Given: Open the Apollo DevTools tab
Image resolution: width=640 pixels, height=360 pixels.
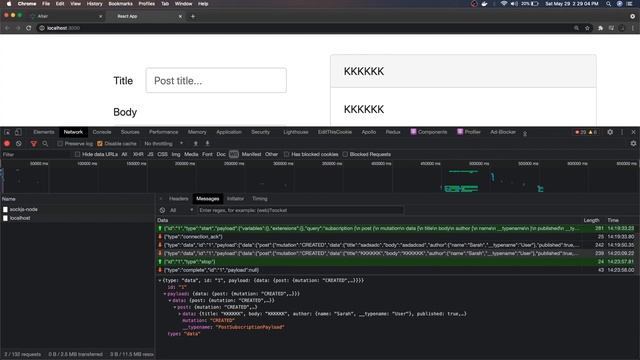Looking at the screenshot, I should 369,132.
